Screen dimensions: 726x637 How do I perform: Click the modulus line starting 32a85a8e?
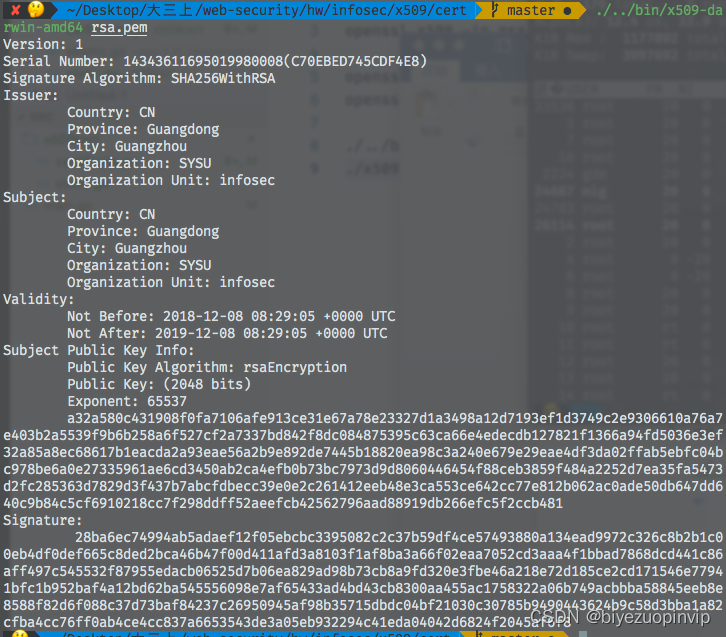click(363, 452)
